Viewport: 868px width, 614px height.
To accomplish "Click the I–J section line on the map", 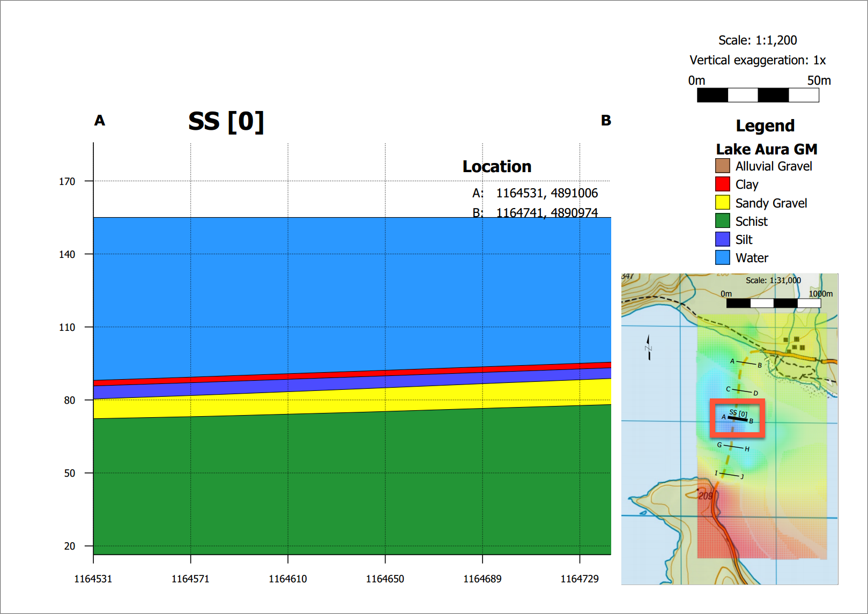I will point(729,475).
